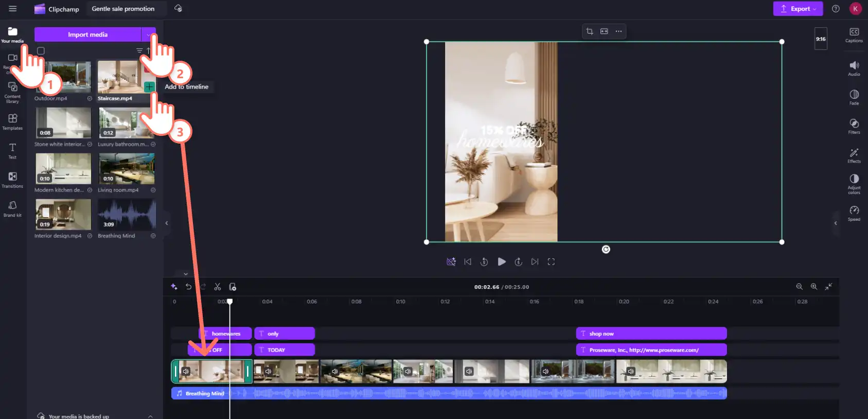The image size is (868, 419).
Task: Collapse the timeline with the down chevron
Action: [186, 274]
